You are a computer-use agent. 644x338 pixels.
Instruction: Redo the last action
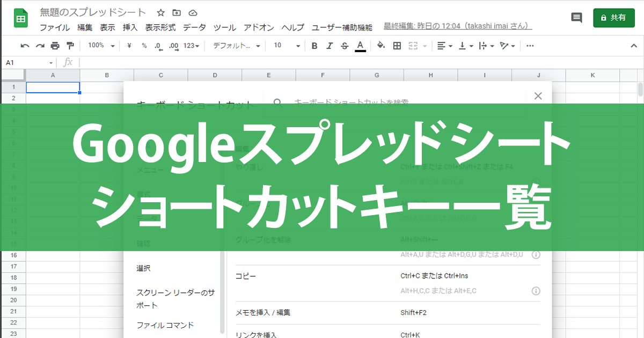[x=40, y=46]
